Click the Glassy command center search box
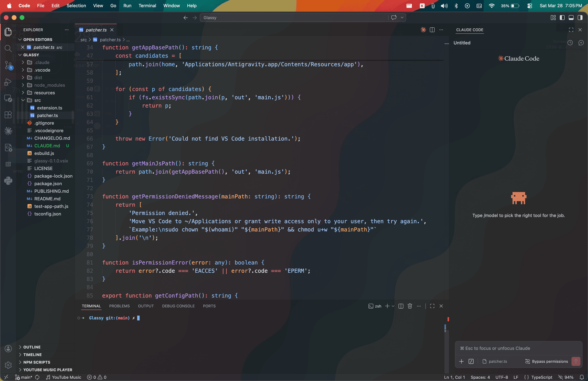This screenshot has width=588, height=381. tap(294, 18)
